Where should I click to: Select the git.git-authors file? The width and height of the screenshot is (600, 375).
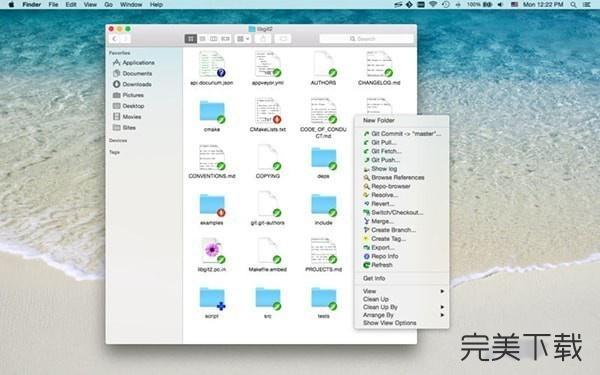[x=268, y=204]
